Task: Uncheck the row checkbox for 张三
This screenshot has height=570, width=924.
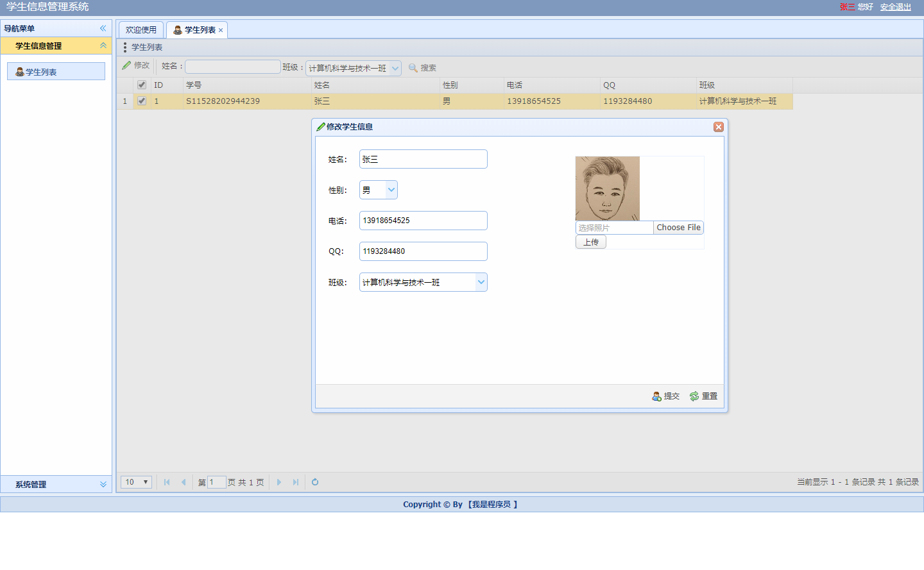Action: point(142,101)
